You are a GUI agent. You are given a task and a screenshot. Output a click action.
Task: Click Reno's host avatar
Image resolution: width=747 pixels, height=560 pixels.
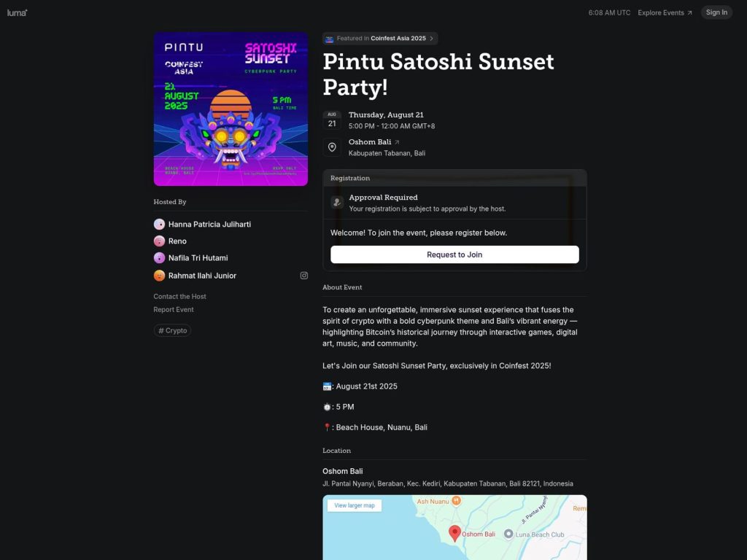[159, 241]
